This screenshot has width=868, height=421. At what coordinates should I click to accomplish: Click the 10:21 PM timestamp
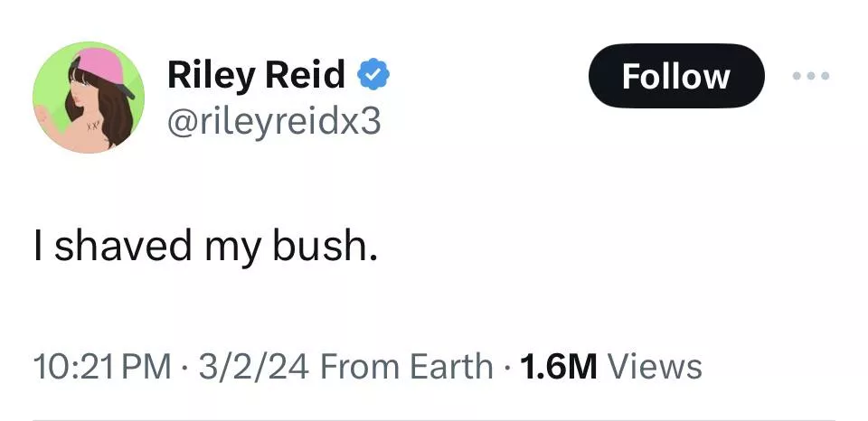pos(100,366)
